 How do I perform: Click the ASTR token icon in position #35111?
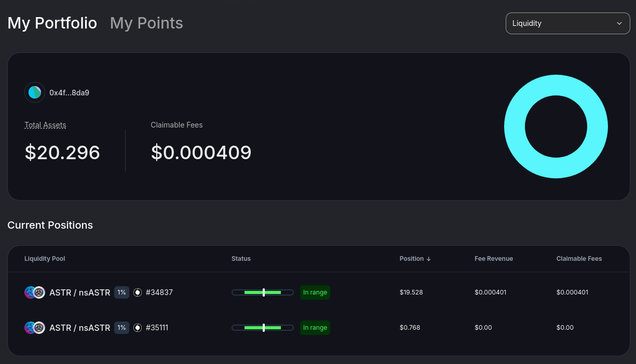[x=30, y=328]
